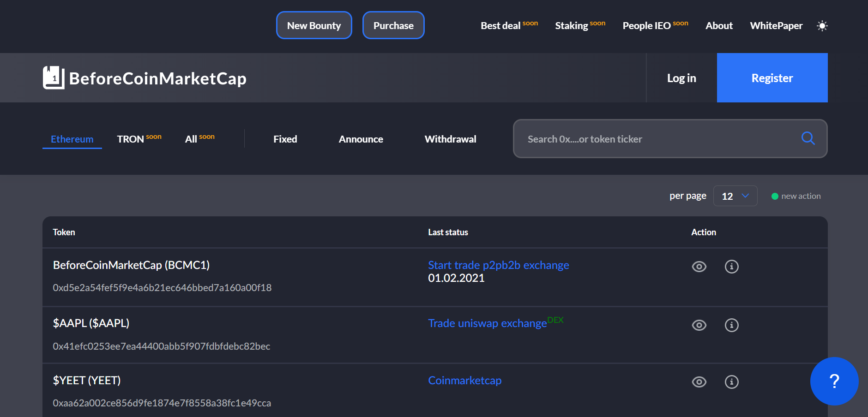Click the Action column header

coord(704,232)
